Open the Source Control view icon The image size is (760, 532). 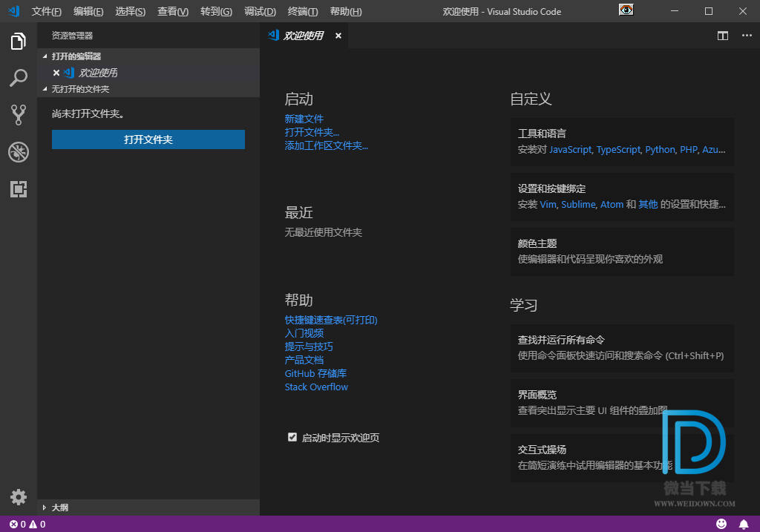pyautogui.click(x=19, y=115)
